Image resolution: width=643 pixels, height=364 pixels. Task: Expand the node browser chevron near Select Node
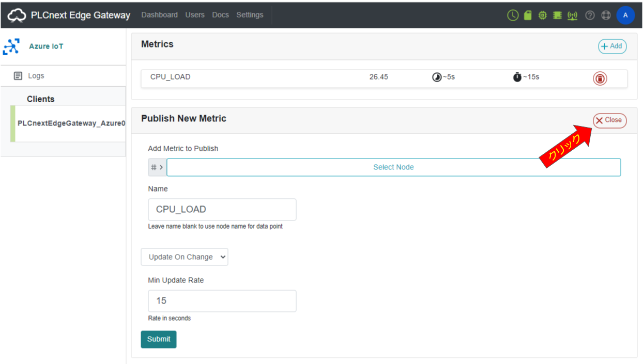(x=161, y=167)
